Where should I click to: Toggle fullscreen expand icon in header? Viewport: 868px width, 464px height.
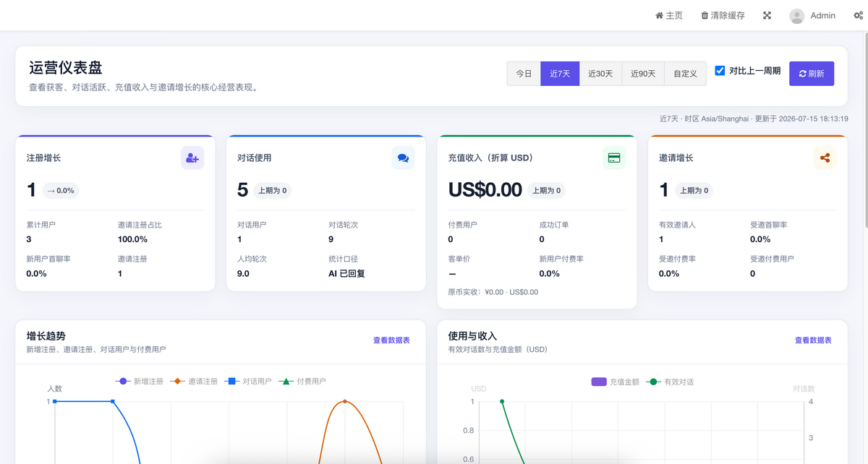767,15
